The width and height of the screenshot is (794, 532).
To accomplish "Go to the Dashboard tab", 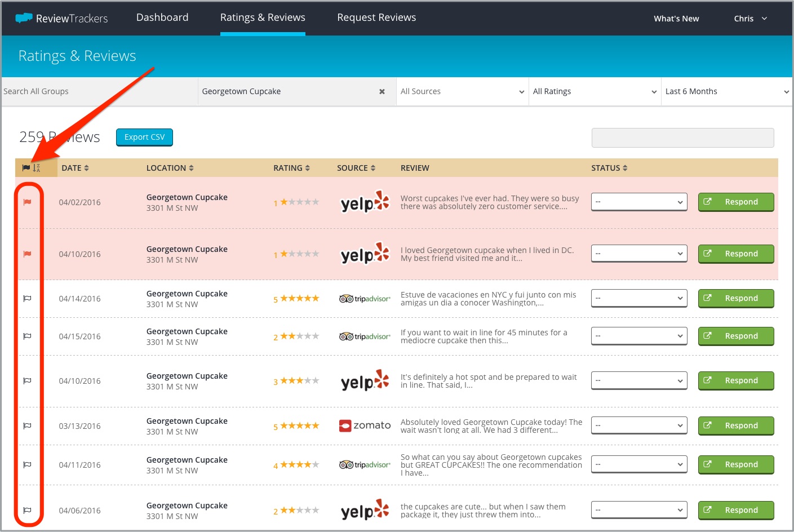I will tap(162, 17).
